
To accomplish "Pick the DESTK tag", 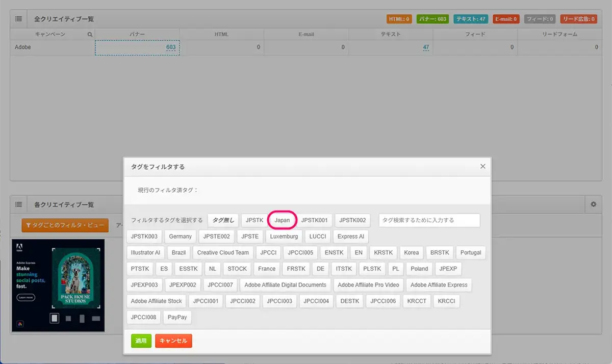I will 350,301.
